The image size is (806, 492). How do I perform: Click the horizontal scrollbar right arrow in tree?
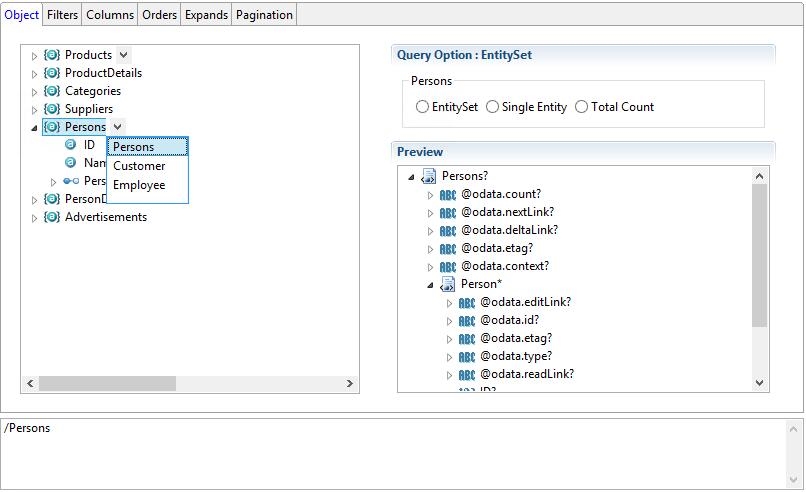pyautogui.click(x=349, y=384)
